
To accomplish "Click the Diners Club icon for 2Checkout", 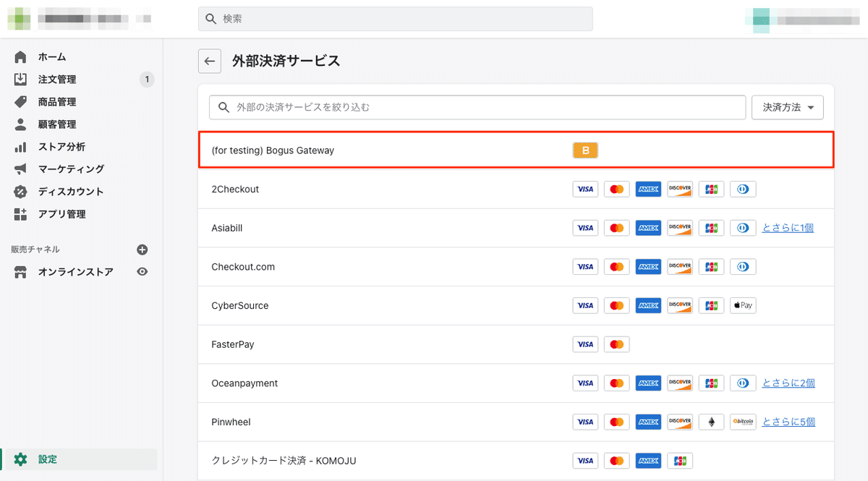I will point(743,190).
